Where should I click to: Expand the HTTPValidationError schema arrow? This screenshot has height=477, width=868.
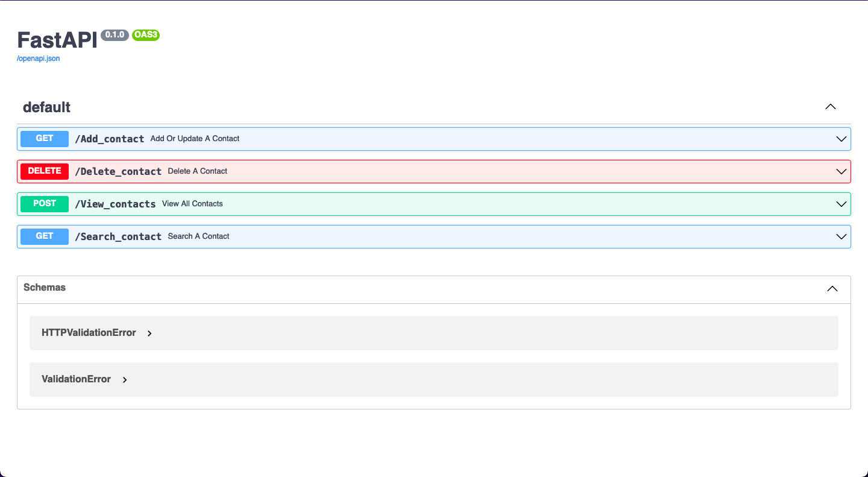click(x=149, y=333)
